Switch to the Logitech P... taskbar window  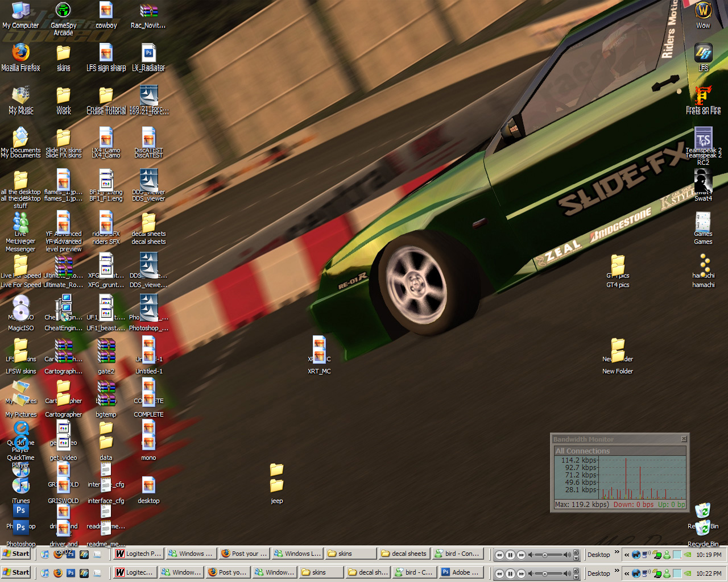[x=138, y=554]
